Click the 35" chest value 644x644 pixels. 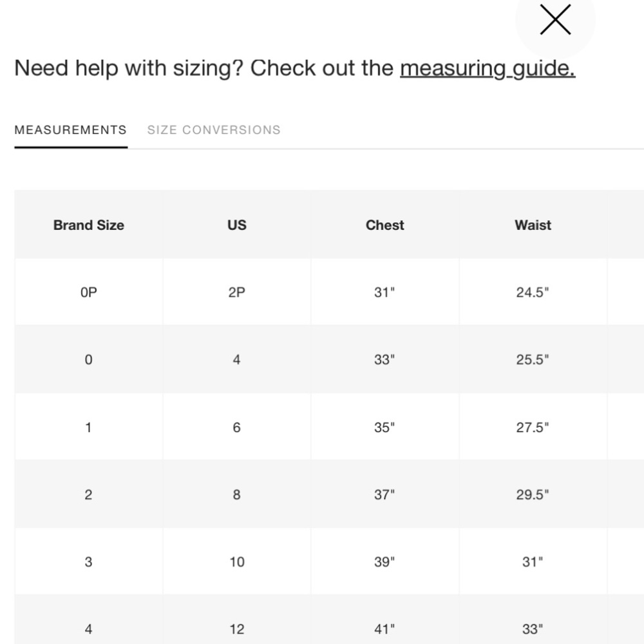pyautogui.click(x=384, y=427)
